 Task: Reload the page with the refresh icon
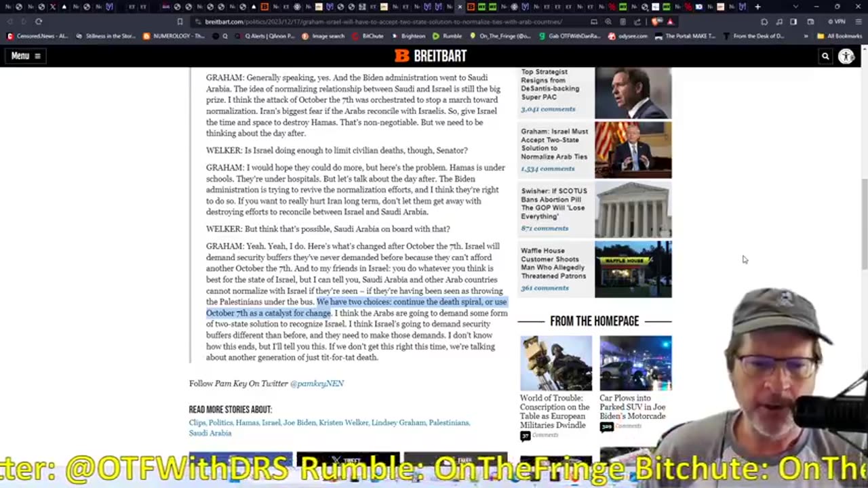click(39, 22)
